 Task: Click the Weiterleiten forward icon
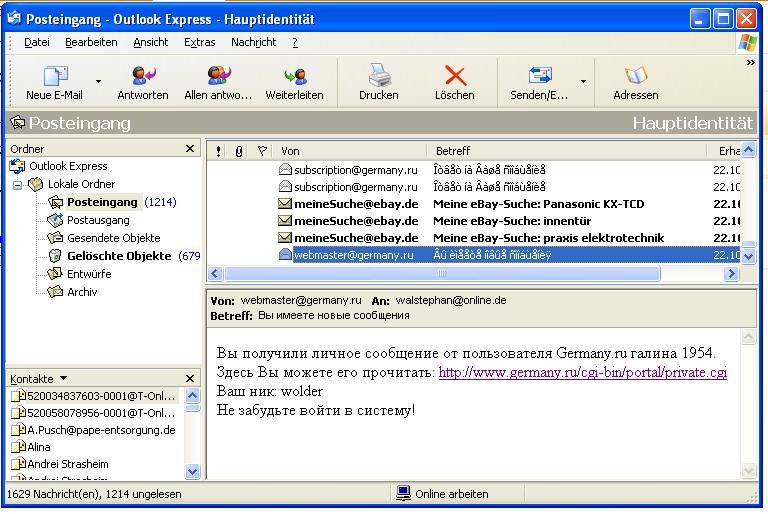pyautogui.click(x=295, y=76)
